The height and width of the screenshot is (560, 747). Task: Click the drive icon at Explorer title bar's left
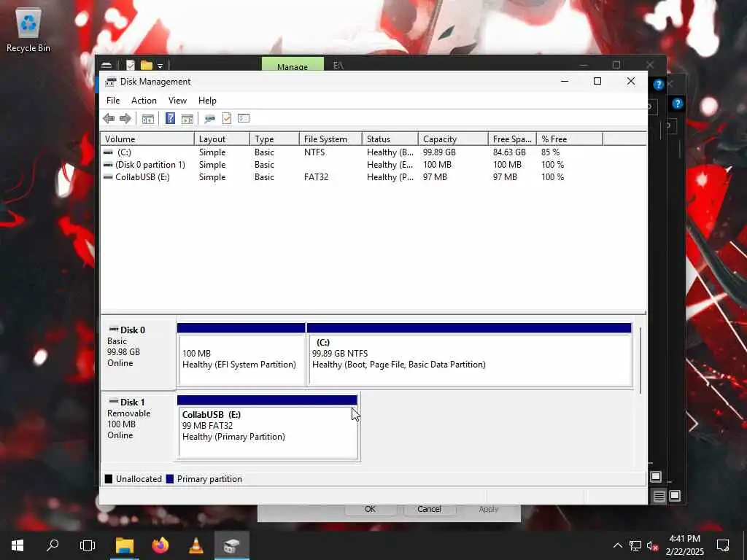point(107,65)
